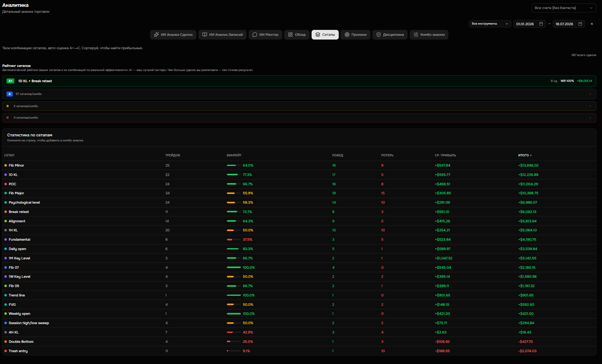Click the +$6,015.14 profit in the A+ row

(x=585, y=81)
